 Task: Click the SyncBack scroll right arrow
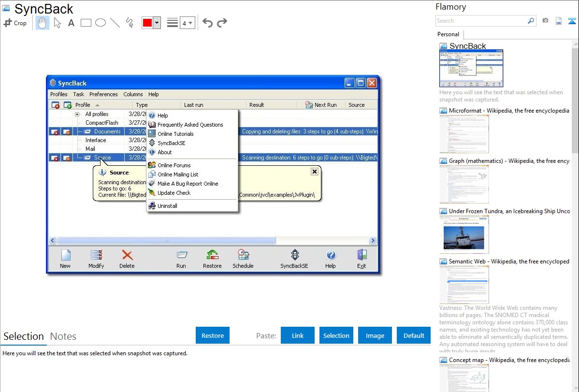point(373,241)
